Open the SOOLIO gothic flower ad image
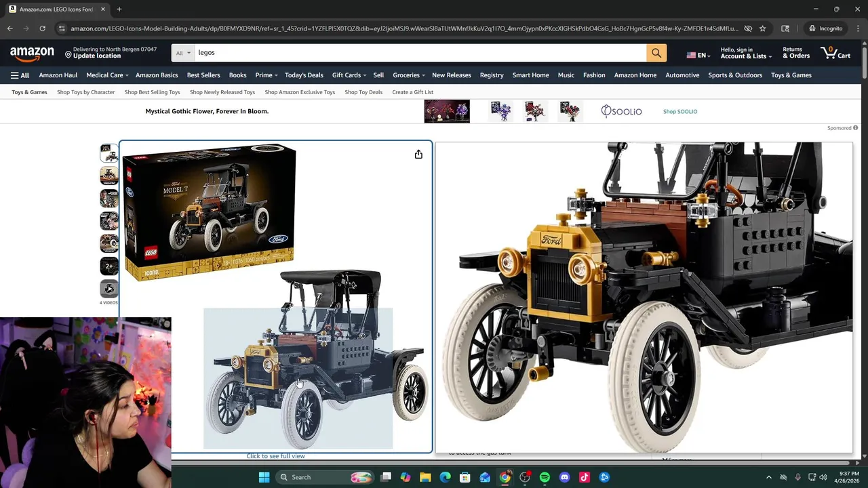 447,111
